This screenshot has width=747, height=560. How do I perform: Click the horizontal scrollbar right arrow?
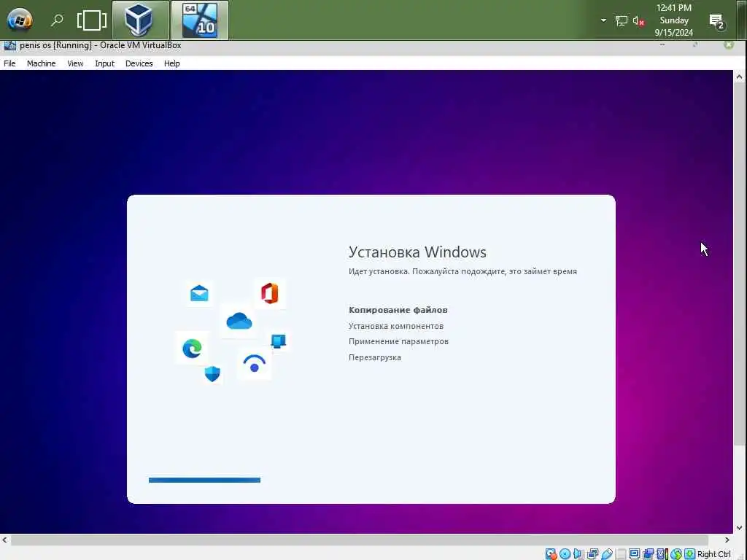click(727, 540)
